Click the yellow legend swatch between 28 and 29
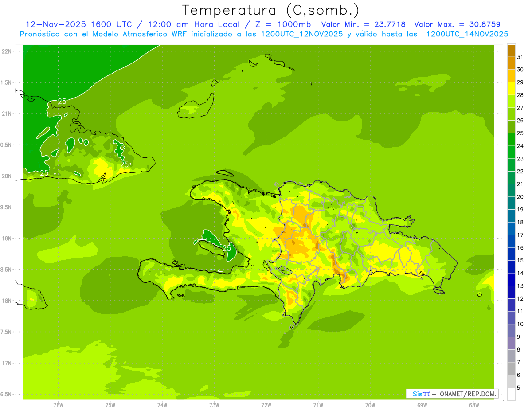532x411 pixels. click(511, 89)
